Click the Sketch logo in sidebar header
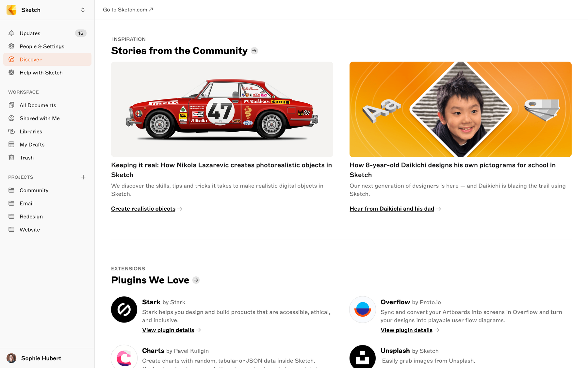Screen dimensions: 588x368 click(x=12, y=10)
